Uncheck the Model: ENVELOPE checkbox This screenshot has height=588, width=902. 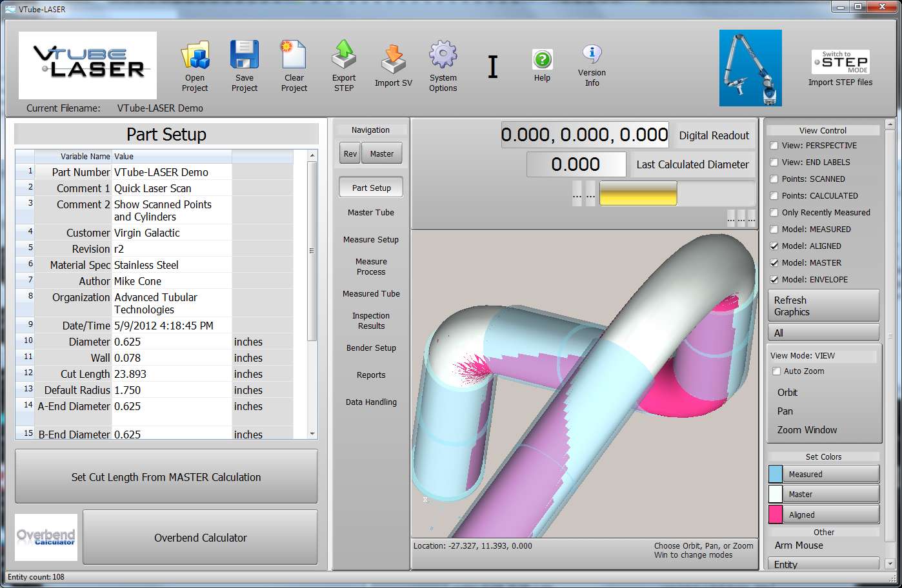(x=774, y=280)
